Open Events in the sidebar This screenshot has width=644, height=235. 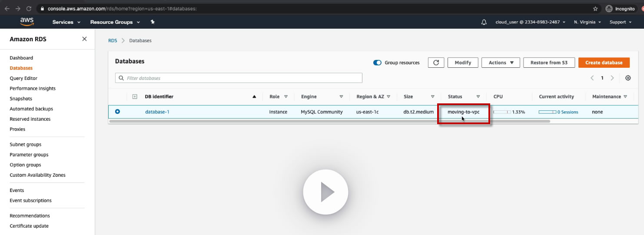click(x=17, y=190)
